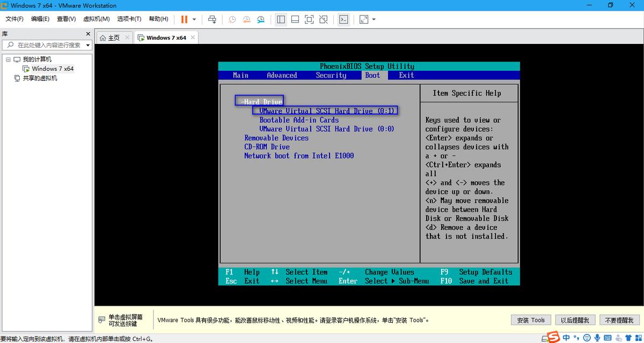
Task: Switch to the 主页 tab
Action: click(112, 38)
